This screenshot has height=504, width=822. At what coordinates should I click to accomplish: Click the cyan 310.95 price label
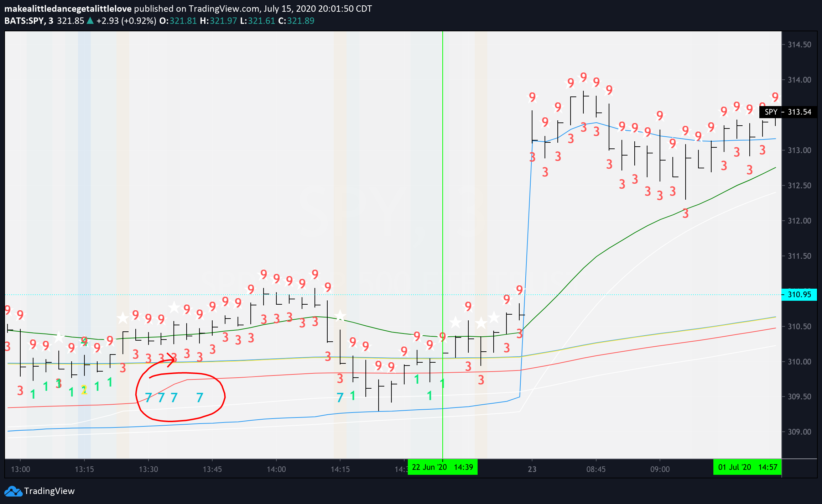point(799,295)
